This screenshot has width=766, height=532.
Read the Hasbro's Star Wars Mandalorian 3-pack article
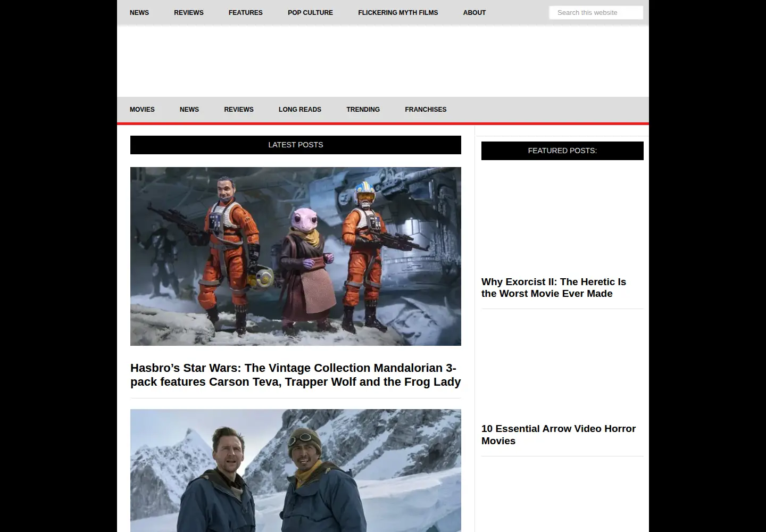(x=296, y=375)
